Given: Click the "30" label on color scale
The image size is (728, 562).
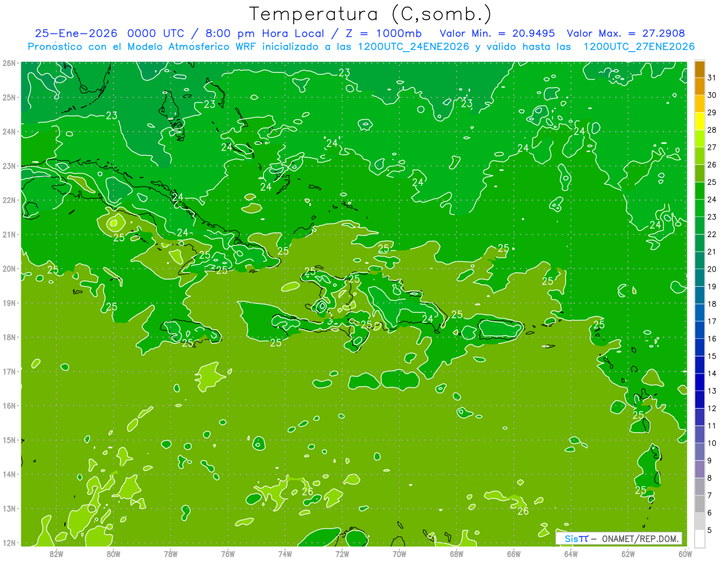Looking at the screenshot, I should 712,95.
